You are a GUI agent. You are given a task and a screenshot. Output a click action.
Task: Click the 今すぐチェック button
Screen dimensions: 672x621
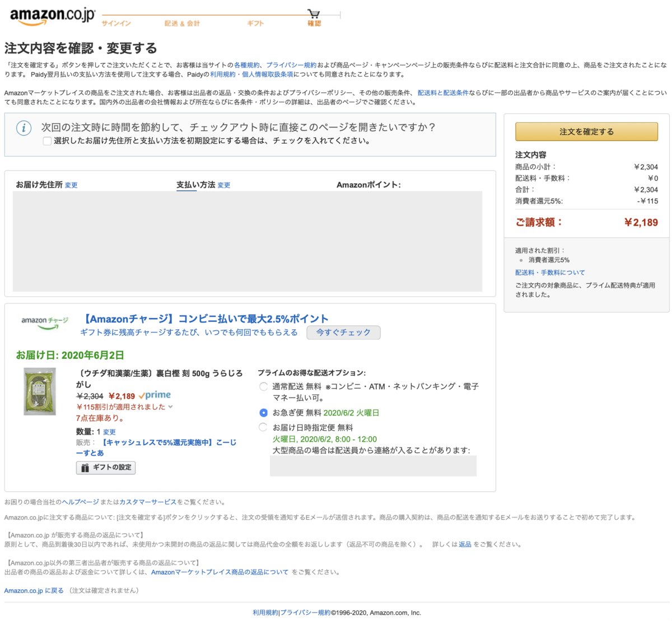343,332
